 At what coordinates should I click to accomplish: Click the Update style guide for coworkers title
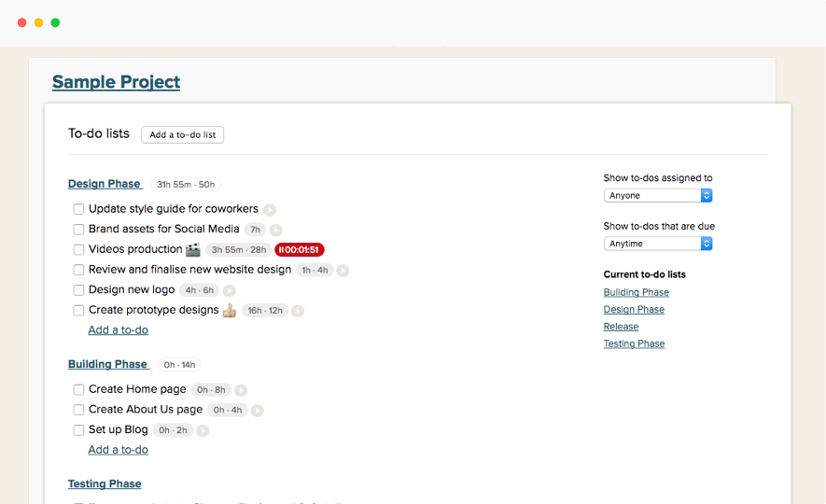174,208
